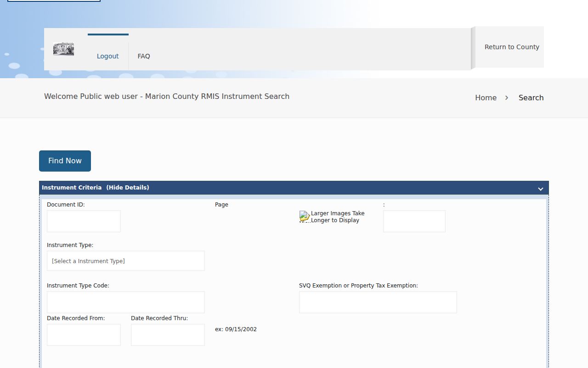Open the FAQ menu item
Image resolution: width=588 pixels, height=368 pixels.
[144, 56]
